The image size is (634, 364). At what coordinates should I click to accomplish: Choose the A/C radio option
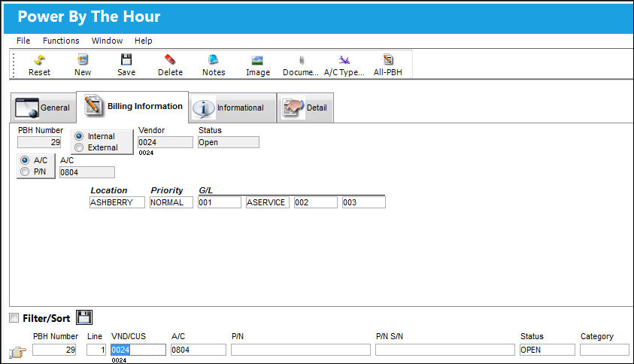point(25,160)
